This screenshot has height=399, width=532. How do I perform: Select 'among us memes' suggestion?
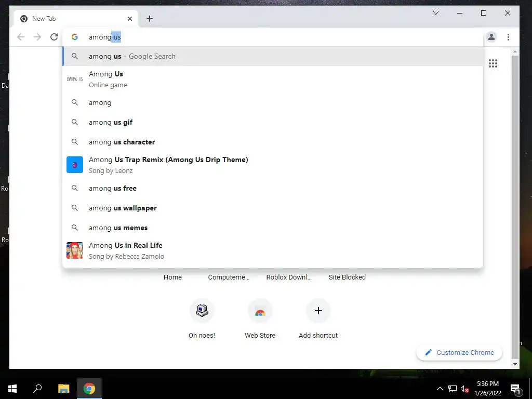click(273, 228)
